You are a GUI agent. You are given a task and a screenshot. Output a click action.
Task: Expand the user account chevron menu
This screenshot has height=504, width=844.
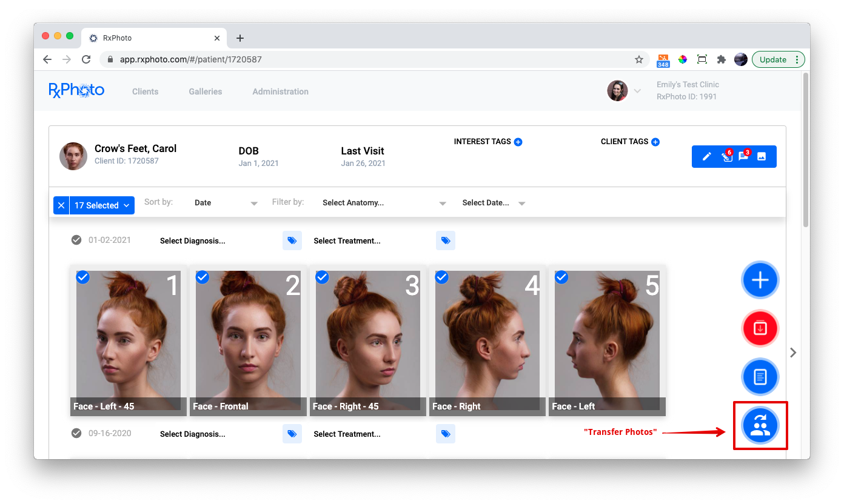point(637,91)
